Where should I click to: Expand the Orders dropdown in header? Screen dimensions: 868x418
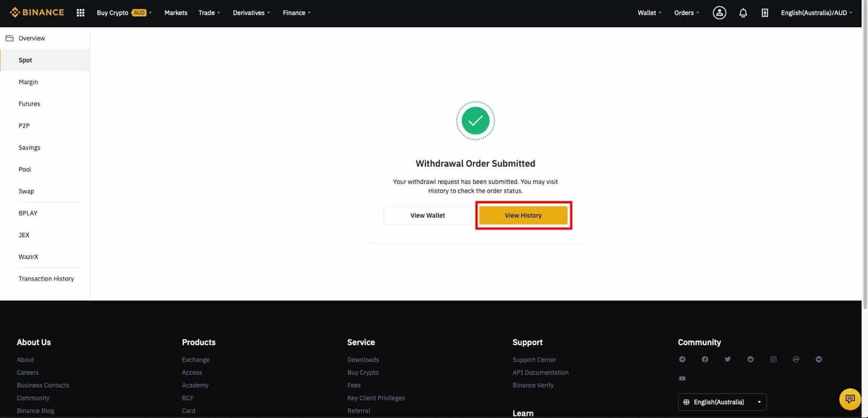[687, 12]
